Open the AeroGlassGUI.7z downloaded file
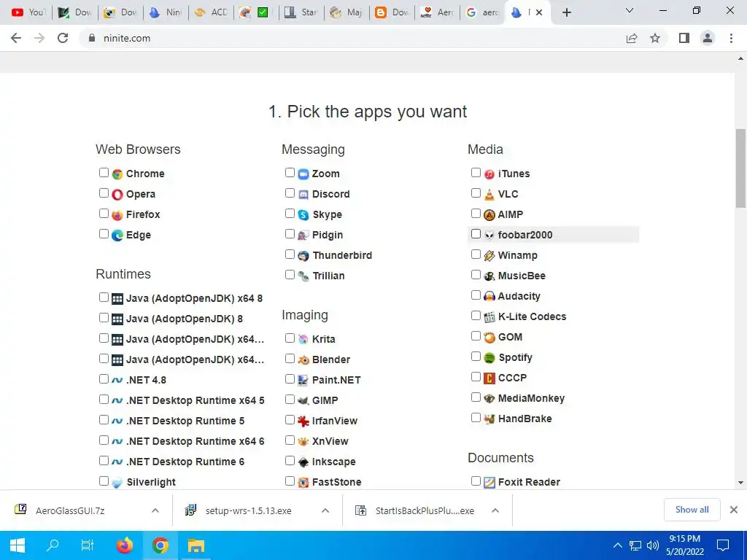Image resolution: width=747 pixels, height=560 pixels. tap(70, 510)
